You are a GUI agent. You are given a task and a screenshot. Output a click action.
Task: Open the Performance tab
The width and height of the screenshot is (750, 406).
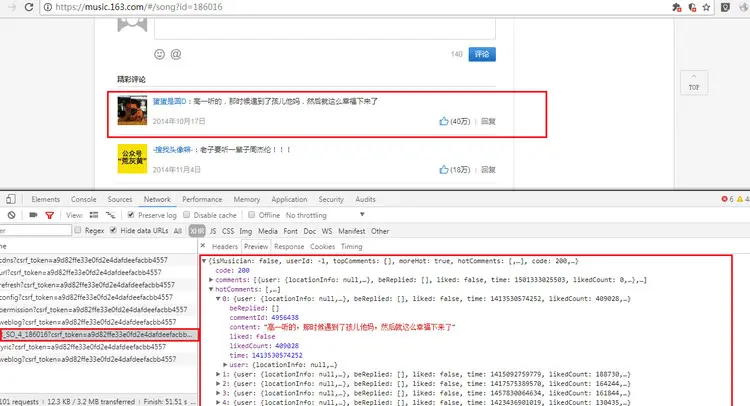tap(202, 199)
